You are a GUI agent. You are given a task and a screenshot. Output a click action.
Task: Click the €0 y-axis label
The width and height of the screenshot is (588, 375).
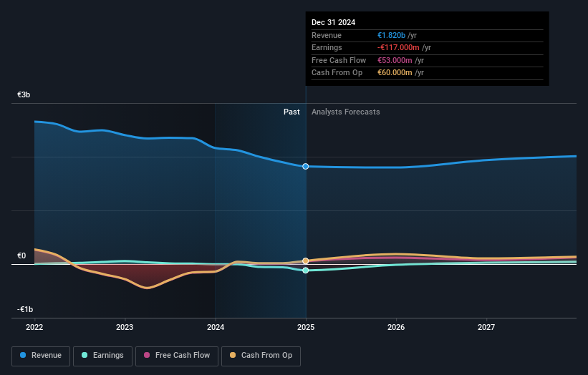21,256
